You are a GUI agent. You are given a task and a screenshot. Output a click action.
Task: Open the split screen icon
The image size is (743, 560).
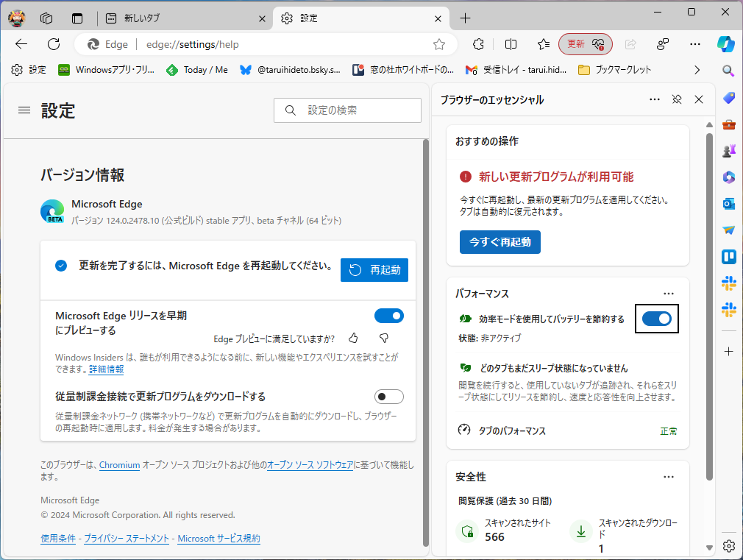click(x=510, y=44)
